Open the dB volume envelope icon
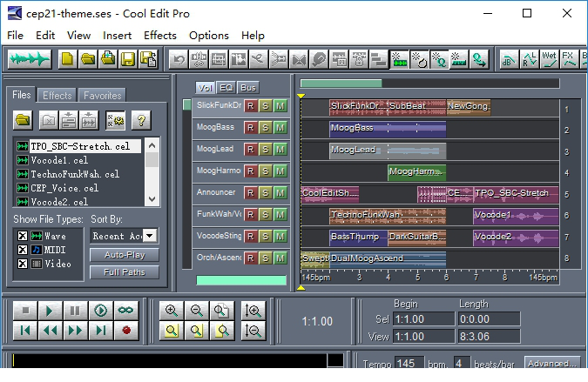Viewport: 588px width, 382px height. coord(510,59)
